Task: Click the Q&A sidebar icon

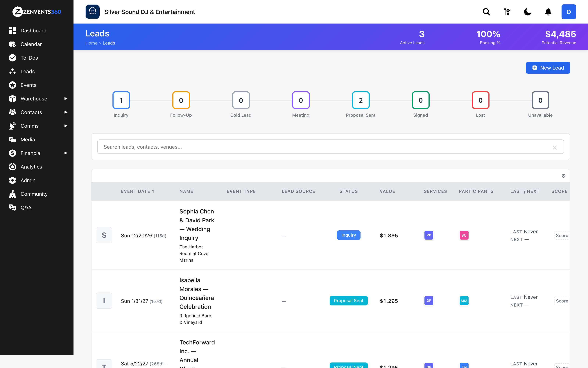Action: coord(12,208)
